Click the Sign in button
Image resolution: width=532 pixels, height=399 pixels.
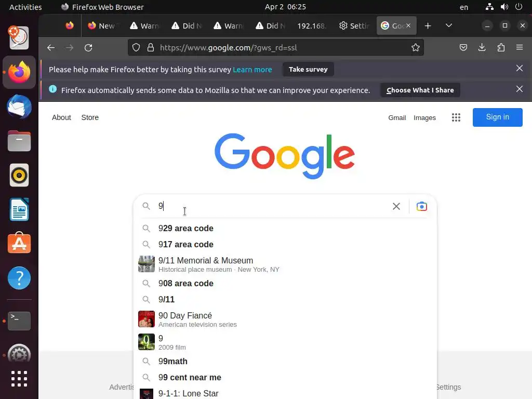point(497,117)
